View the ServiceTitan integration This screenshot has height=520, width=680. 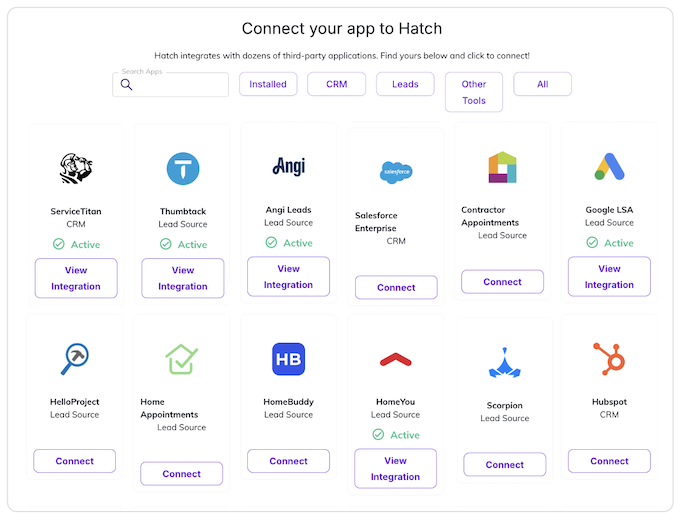[76, 278]
